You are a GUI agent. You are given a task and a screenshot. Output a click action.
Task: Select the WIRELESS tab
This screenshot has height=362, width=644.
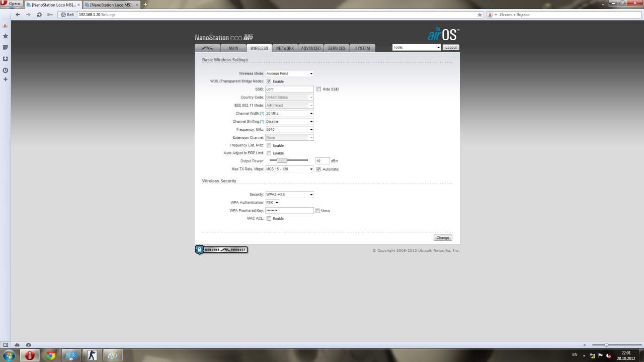tap(259, 48)
